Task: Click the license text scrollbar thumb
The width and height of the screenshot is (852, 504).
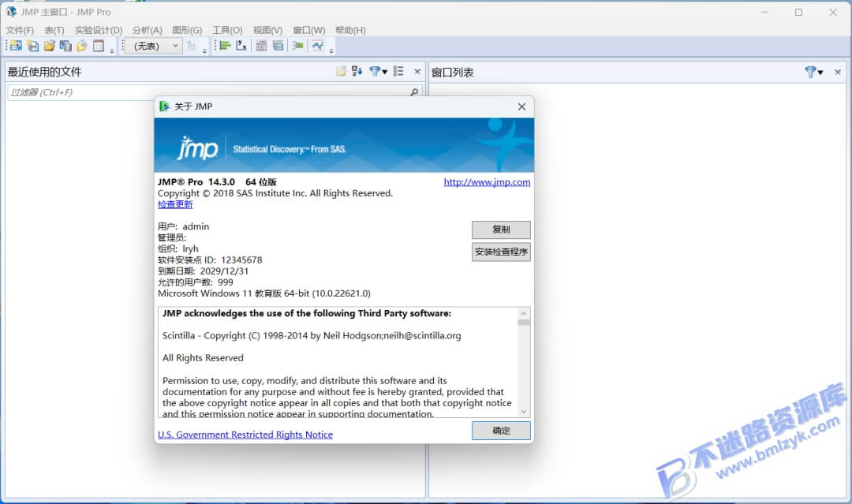Action: pos(524,323)
